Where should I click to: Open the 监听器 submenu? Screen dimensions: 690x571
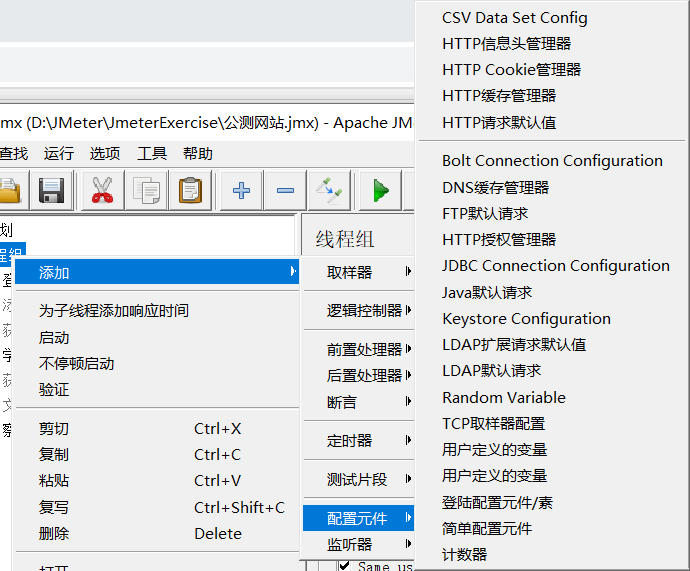click(359, 545)
